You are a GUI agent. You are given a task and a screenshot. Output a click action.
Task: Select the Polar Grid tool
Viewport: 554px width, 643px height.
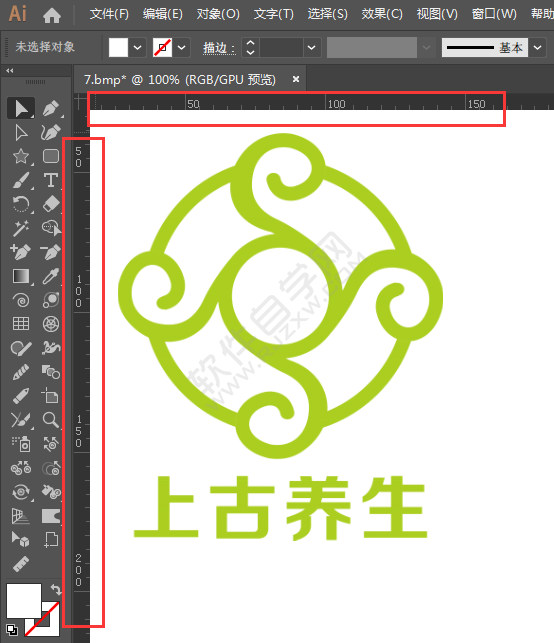[x=51, y=324]
